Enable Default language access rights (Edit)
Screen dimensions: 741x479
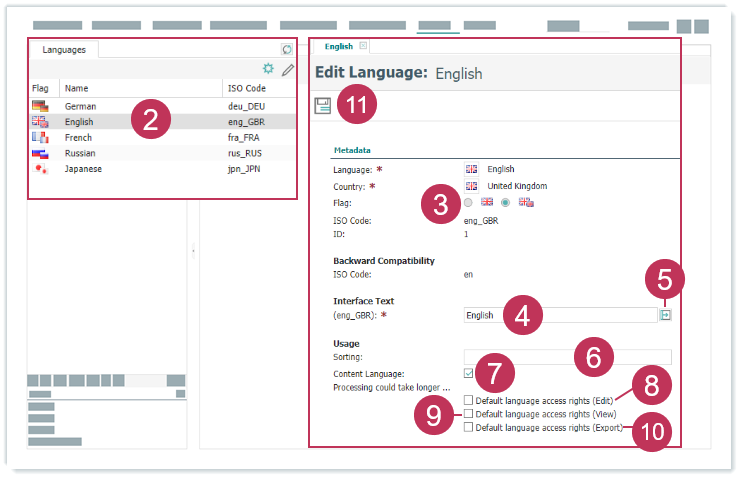pos(469,400)
